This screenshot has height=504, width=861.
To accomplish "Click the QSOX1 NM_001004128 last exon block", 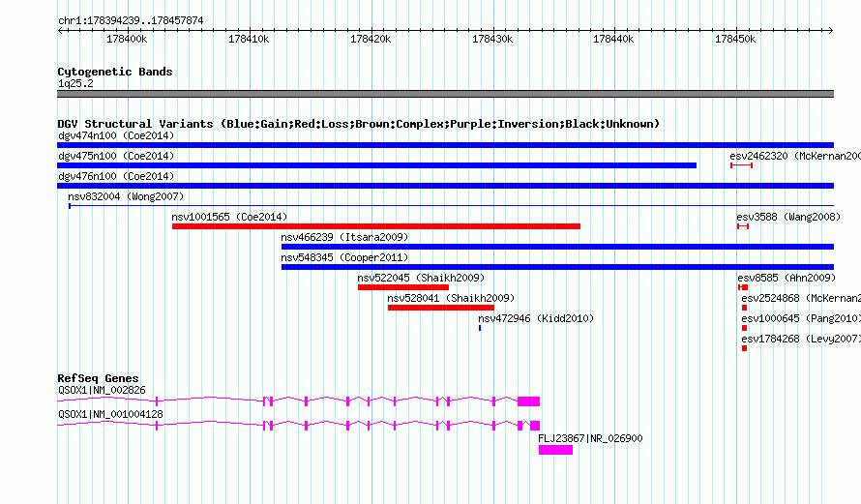I will [x=535, y=426].
